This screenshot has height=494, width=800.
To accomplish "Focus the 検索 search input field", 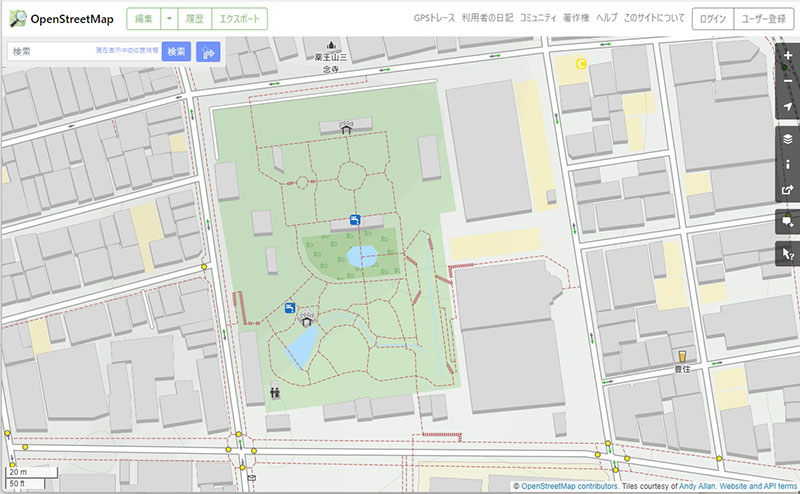I will pyautogui.click(x=84, y=52).
